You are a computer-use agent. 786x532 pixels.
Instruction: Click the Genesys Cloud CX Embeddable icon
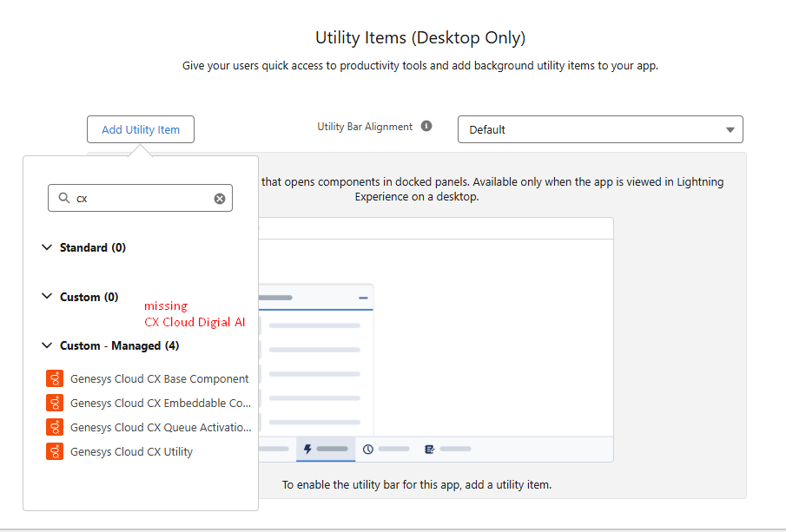point(55,403)
